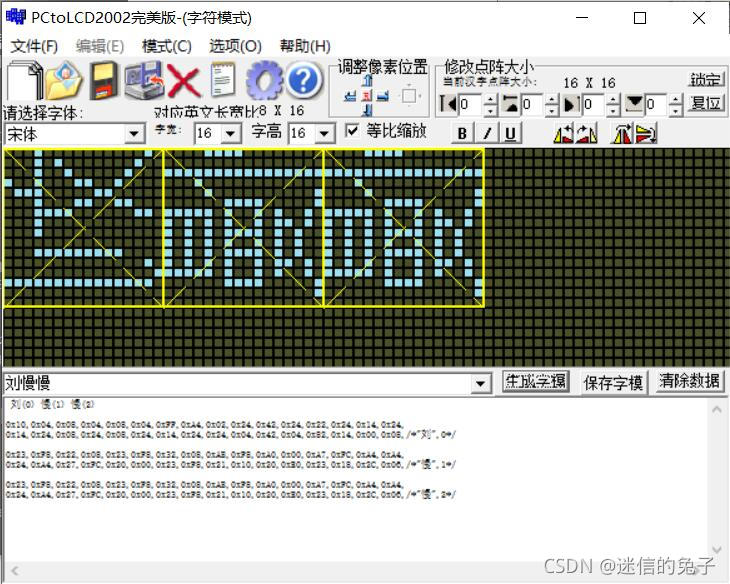Decrease the top margin spinner value
Viewport: 730px width, 584px height.
(x=551, y=110)
